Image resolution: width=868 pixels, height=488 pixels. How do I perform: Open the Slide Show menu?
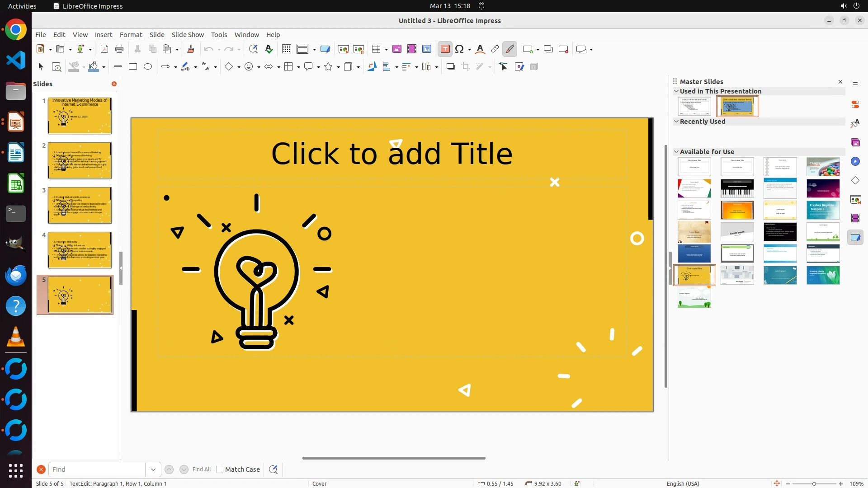(188, 35)
